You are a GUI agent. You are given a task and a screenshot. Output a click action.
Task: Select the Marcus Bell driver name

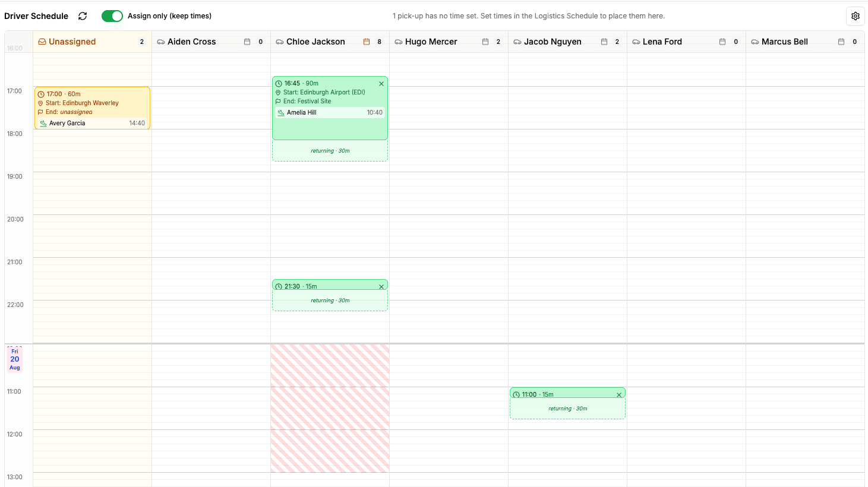pyautogui.click(x=784, y=42)
